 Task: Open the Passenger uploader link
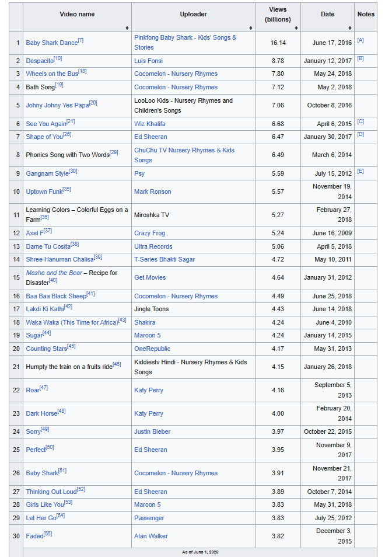pos(149,518)
